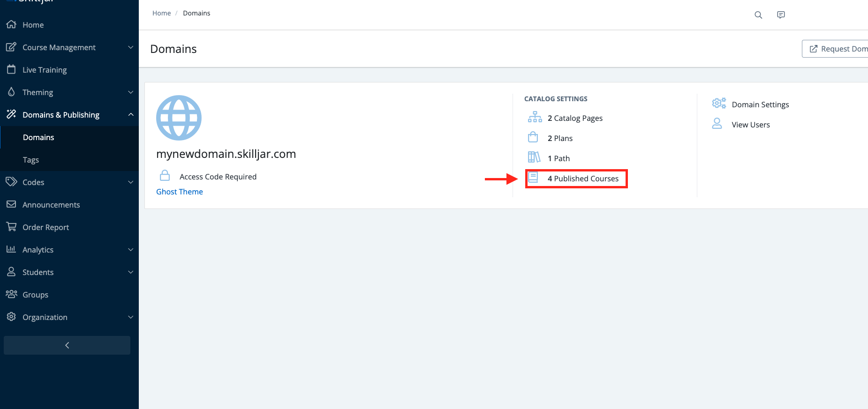Click the Catalog Pages sitemap icon
Image resolution: width=868 pixels, height=409 pixels.
[535, 117]
